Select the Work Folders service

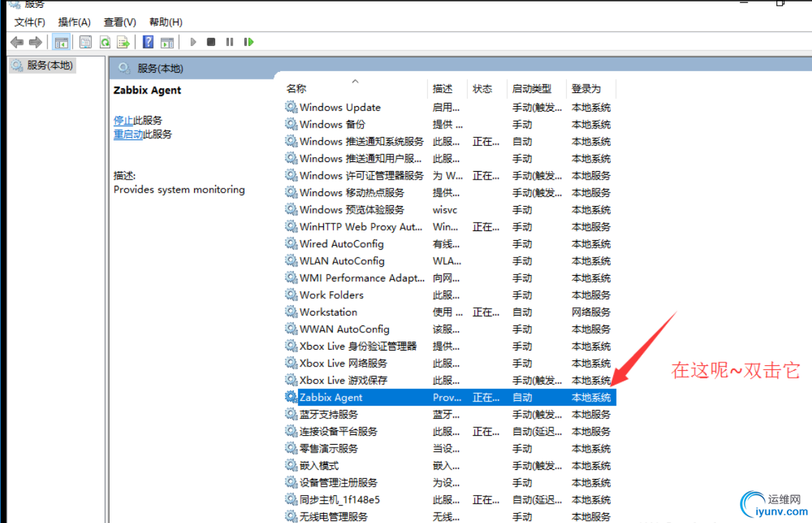[x=450, y=295]
